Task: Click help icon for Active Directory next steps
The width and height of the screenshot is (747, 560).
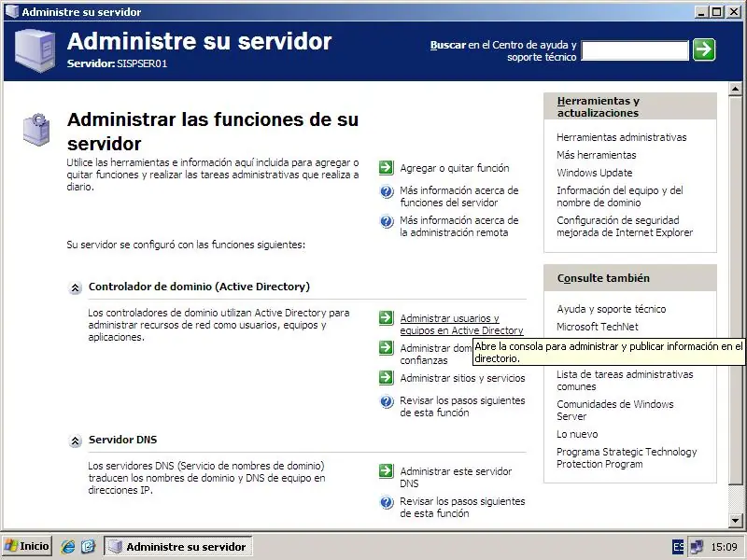Action: pos(387,401)
